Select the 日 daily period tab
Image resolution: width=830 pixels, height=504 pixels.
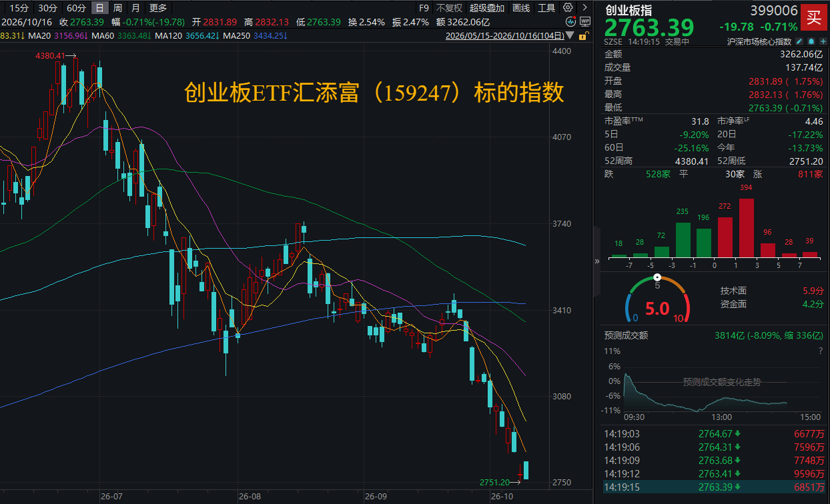[x=99, y=8]
